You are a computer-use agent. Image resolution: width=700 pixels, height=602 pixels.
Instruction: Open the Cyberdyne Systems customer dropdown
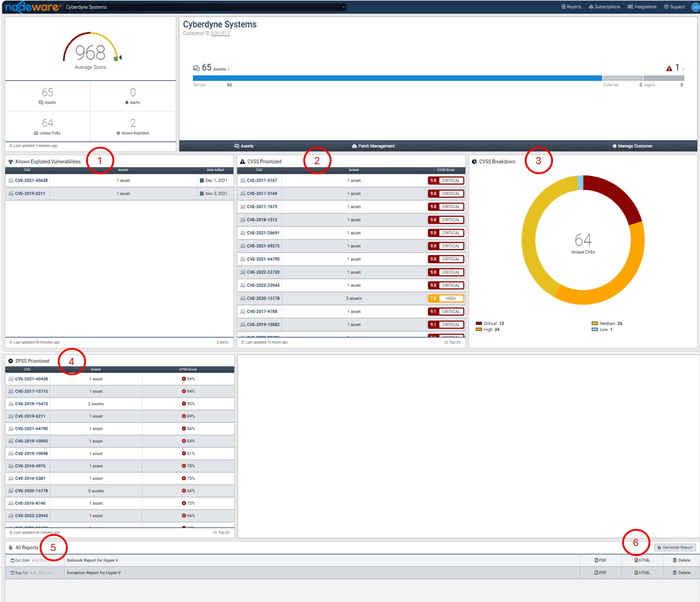[205, 7]
